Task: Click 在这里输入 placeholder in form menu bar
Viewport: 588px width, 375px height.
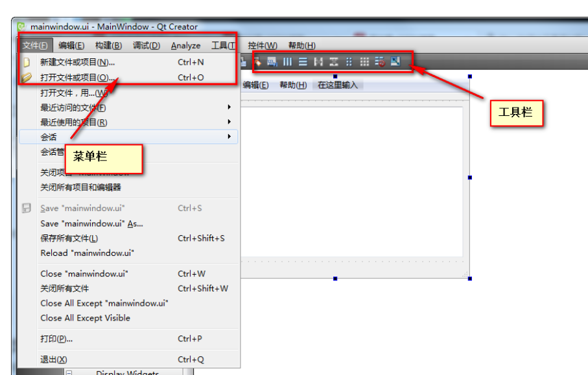Action: click(x=338, y=85)
